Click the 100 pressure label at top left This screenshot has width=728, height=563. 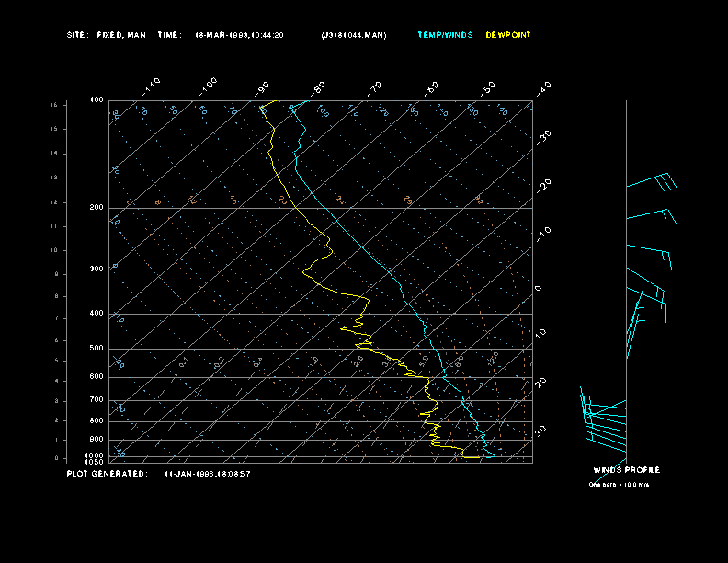coord(97,99)
